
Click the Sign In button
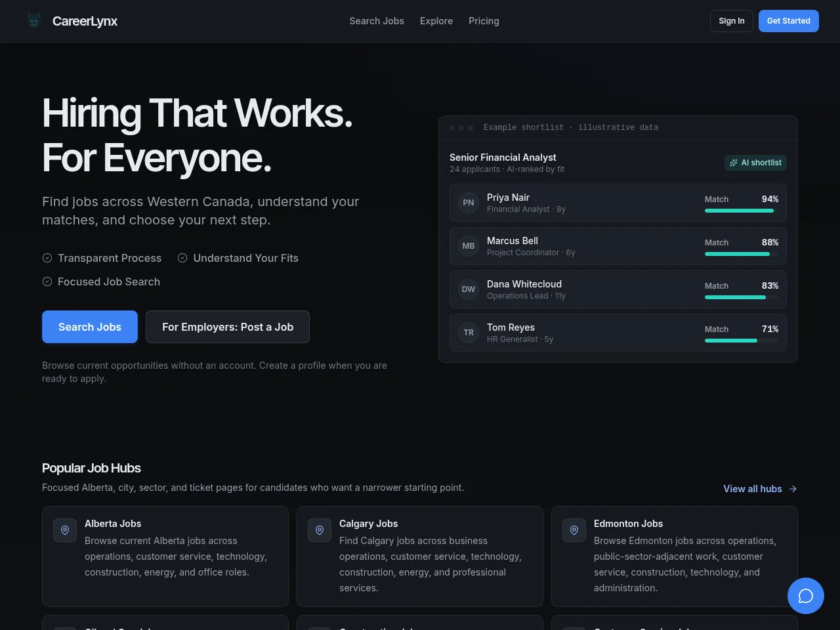(x=732, y=21)
